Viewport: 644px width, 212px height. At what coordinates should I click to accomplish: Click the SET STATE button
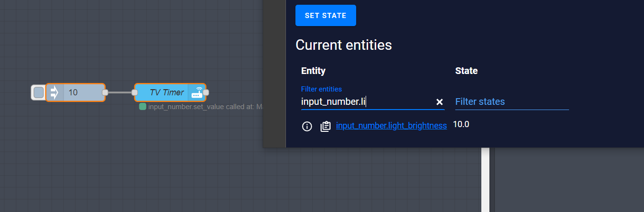pos(325,16)
